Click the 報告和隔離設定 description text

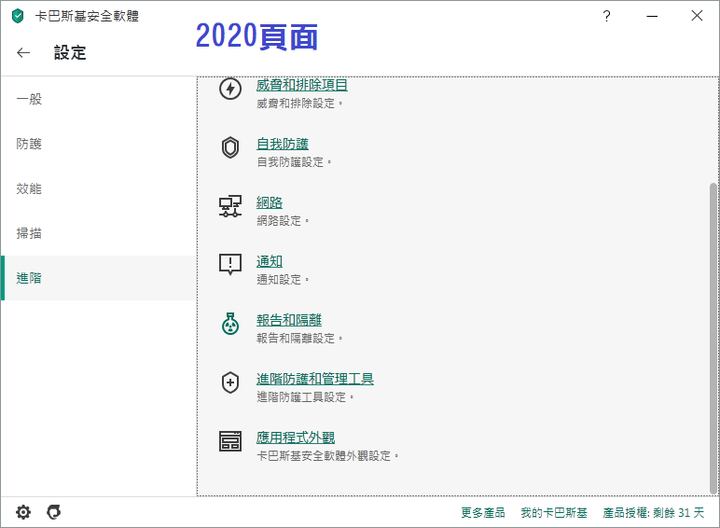pyautogui.click(x=299, y=338)
